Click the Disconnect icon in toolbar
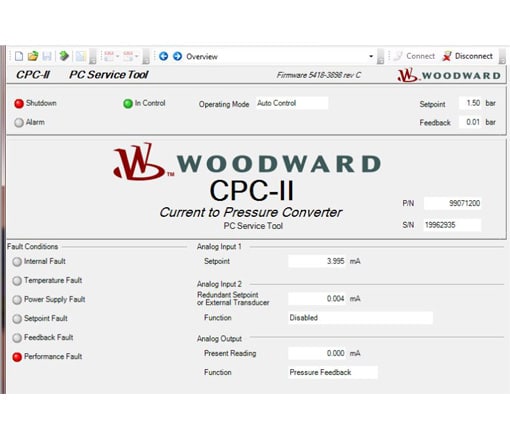 [447, 56]
